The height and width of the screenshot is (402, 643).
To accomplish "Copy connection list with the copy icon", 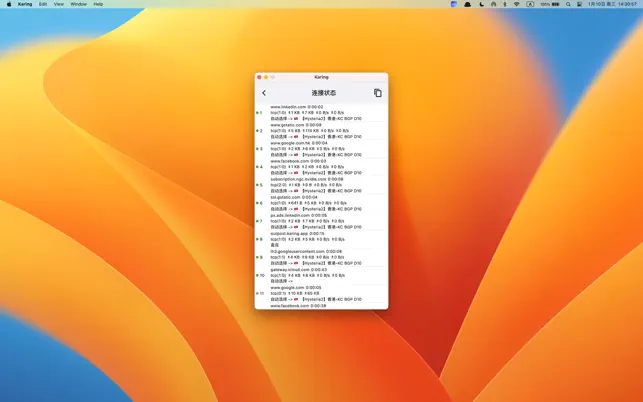I will (x=378, y=93).
